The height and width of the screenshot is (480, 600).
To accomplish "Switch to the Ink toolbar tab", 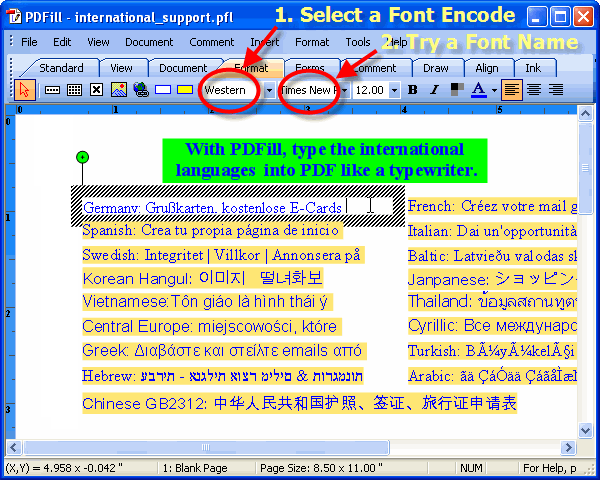I will (x=533, y=68).
